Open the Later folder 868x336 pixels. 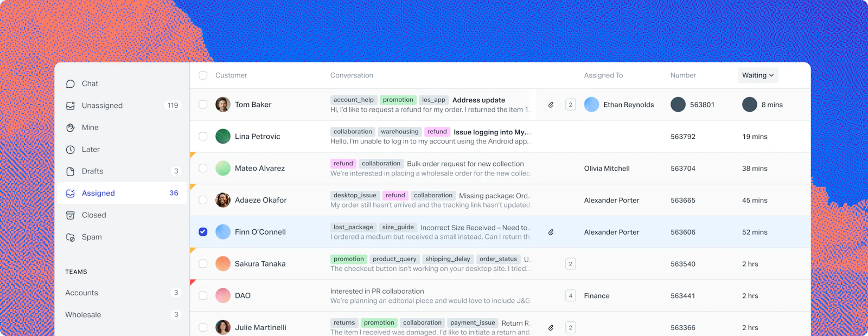pos(122,150)
